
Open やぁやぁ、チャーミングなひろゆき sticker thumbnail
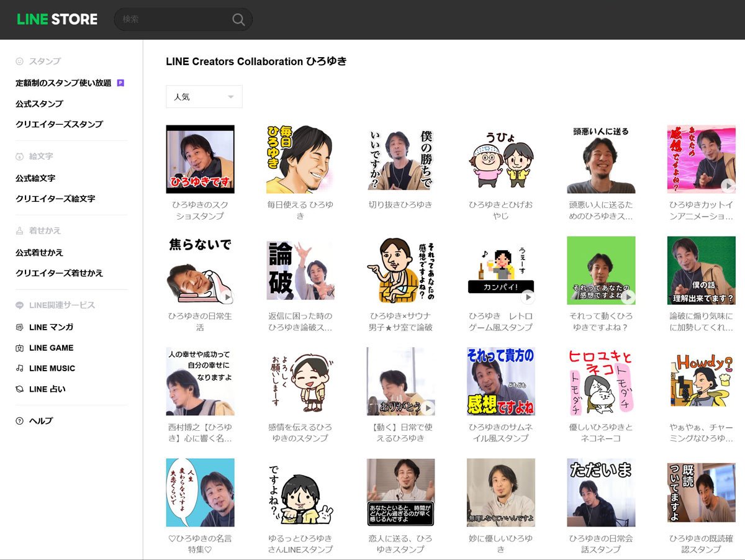tap(702, 381)
